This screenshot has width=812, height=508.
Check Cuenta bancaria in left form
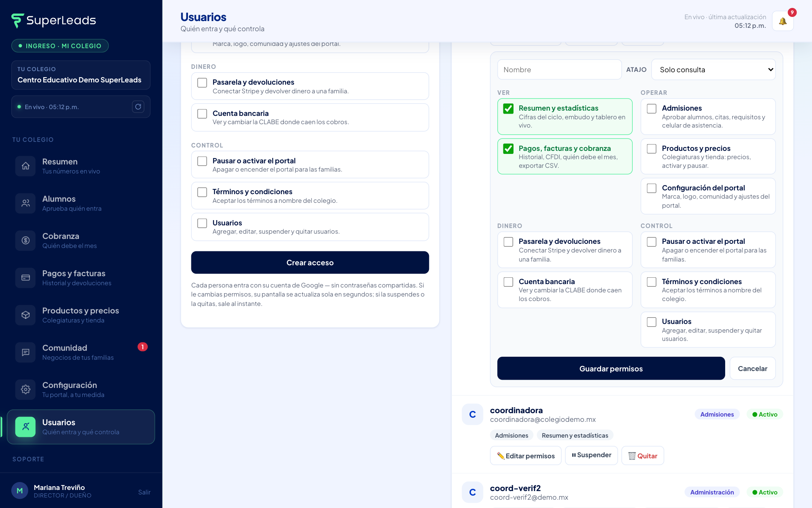pos(202,114)
